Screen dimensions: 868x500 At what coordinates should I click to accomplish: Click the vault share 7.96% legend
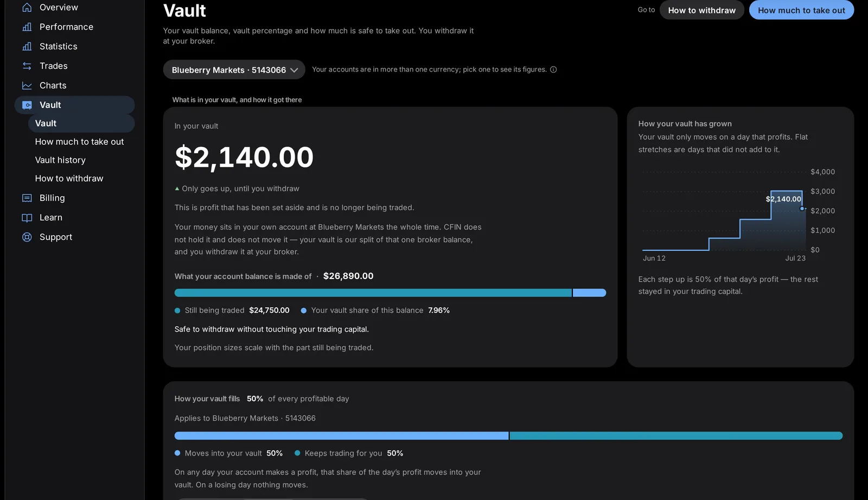[x=375, y=311]
